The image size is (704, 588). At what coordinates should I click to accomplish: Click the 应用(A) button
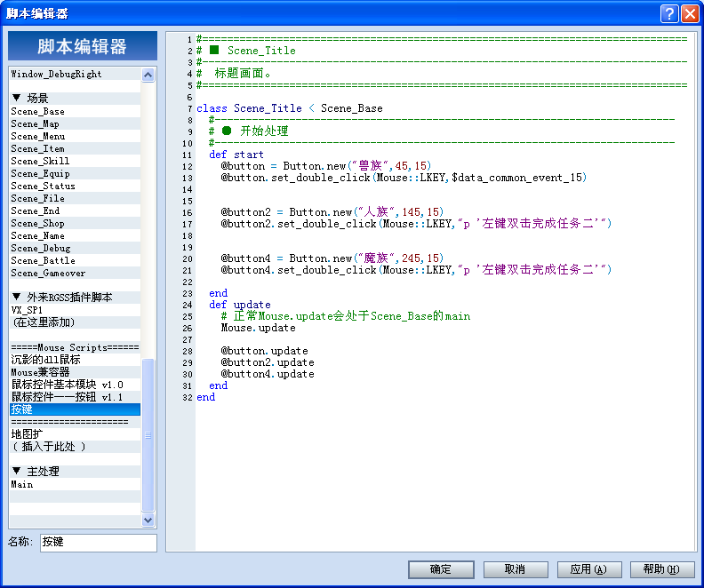[589, 569]
